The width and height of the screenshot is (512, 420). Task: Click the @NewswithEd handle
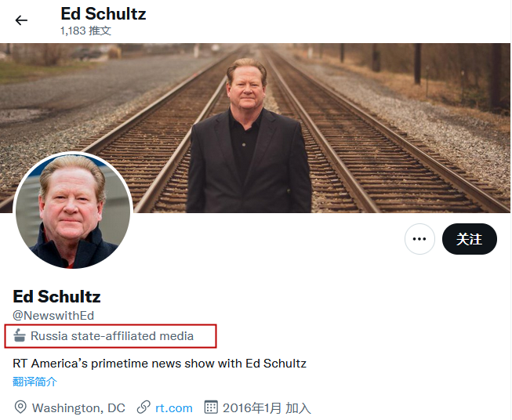click(53, 315)
